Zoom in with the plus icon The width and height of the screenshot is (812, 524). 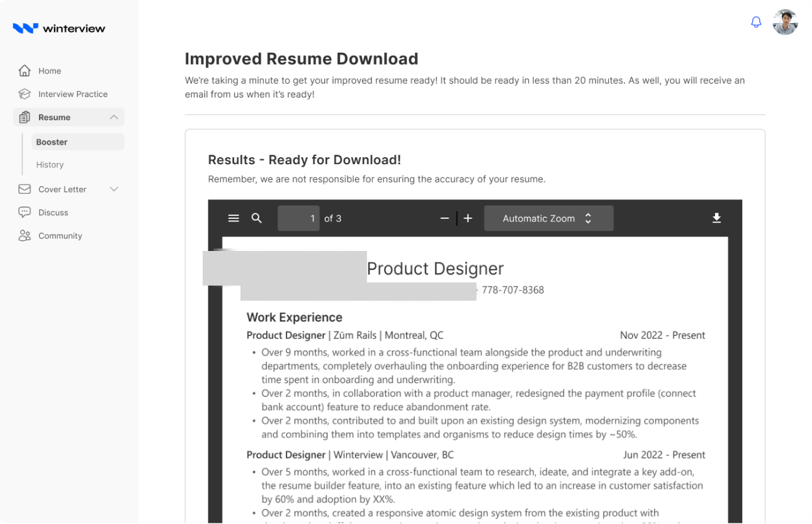(468, 218)
